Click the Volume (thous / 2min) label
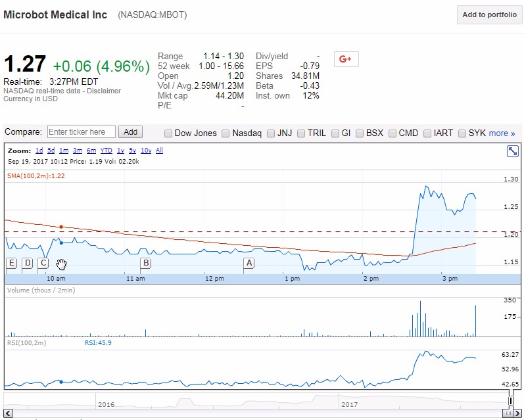The image size is (524, 420). pyautogui.click(x=41, y=291)
